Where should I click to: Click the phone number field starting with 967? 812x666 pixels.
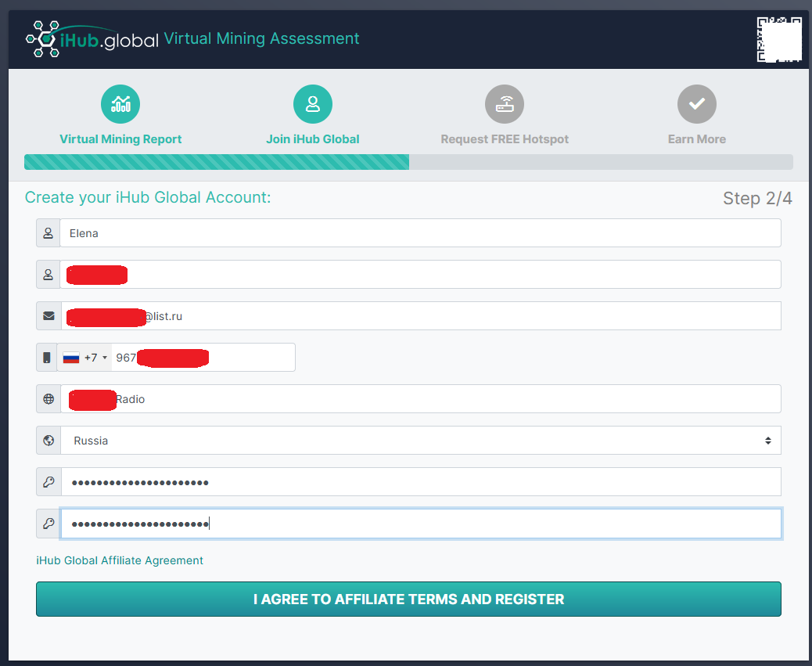[x=203, y=358]
